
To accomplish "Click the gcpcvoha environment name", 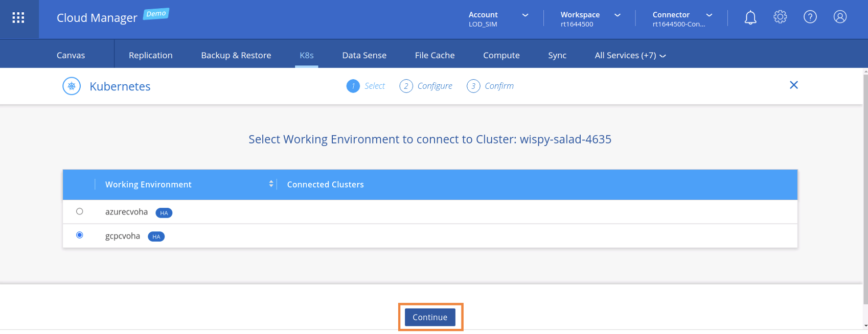I will (x=123, y=236).
